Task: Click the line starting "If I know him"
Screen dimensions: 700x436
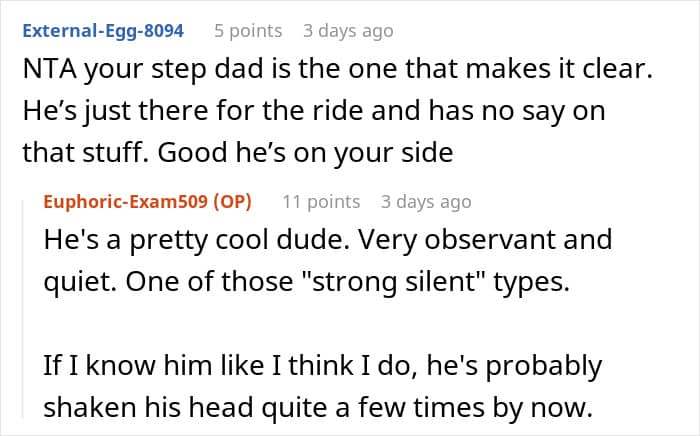Action: point(323,367)
